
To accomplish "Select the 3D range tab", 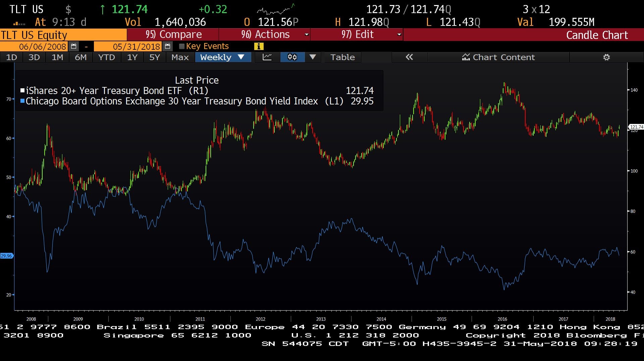I will (34, 57).
